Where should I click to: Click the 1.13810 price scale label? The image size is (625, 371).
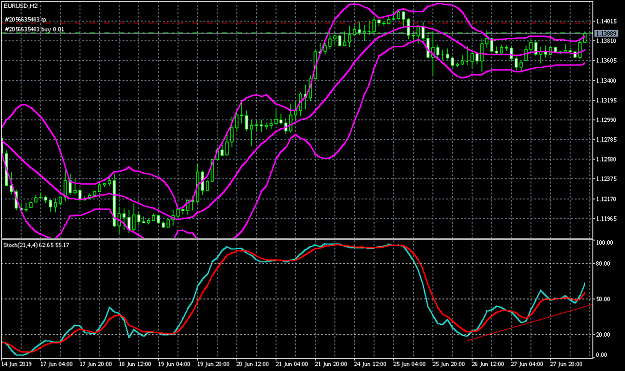(x=607, y=41)
